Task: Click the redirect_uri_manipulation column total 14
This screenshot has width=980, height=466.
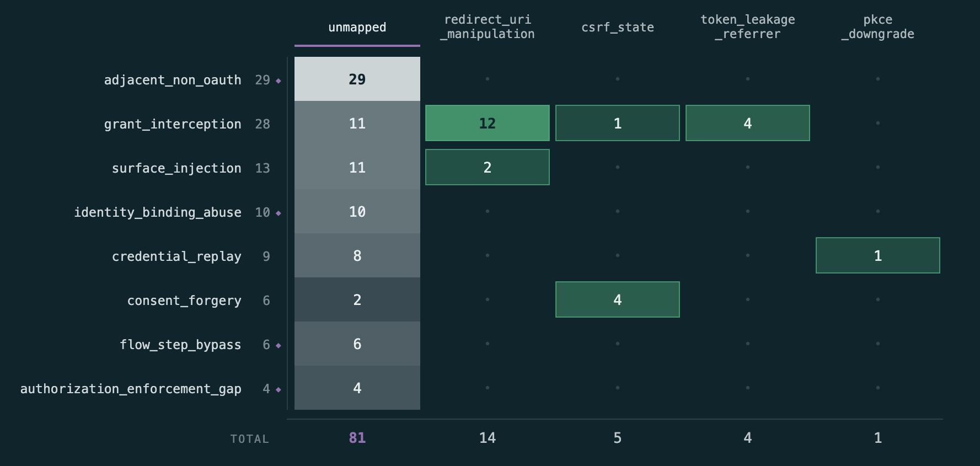Action: pos(488,438)
